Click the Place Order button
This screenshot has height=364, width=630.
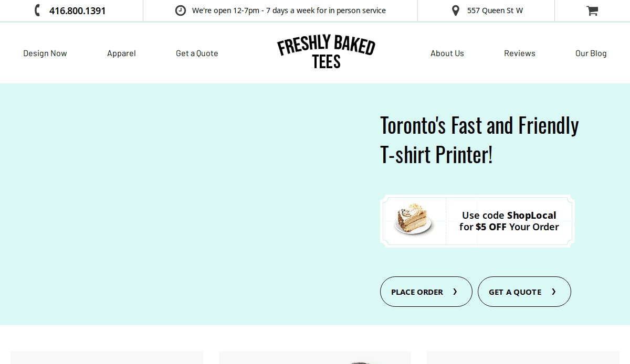426,292
